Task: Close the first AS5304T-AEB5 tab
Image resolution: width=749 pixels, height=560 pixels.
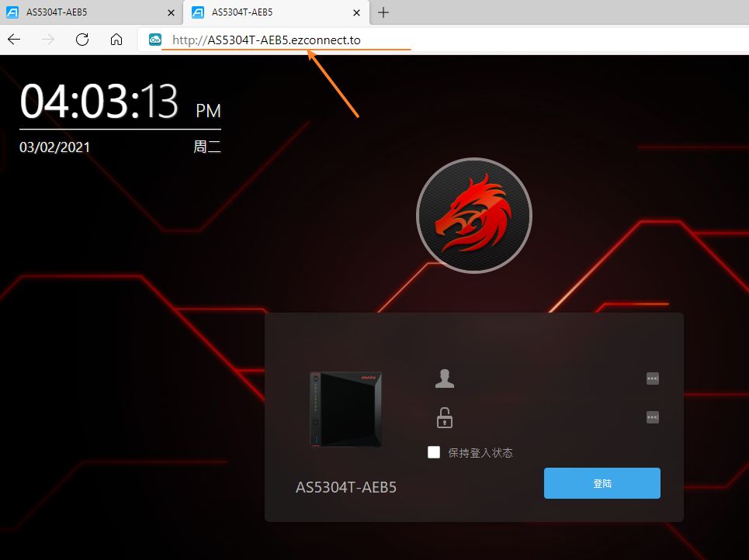Action: pyautogui.click(x=171, y=13)
